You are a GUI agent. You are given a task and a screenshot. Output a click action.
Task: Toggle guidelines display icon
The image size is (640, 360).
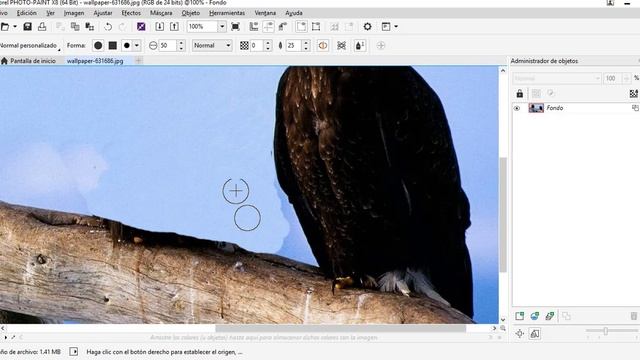269,27
